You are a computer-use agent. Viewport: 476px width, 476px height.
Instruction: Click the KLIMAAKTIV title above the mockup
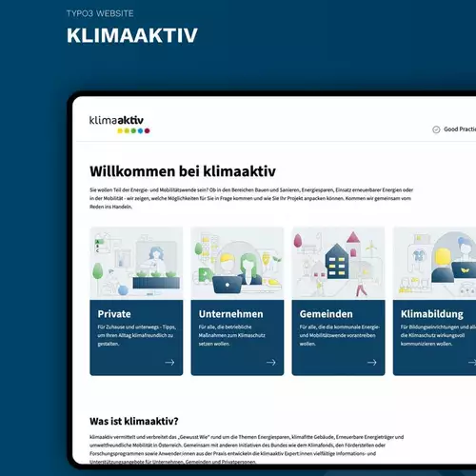pyautogui.click(x=132, y=35)
